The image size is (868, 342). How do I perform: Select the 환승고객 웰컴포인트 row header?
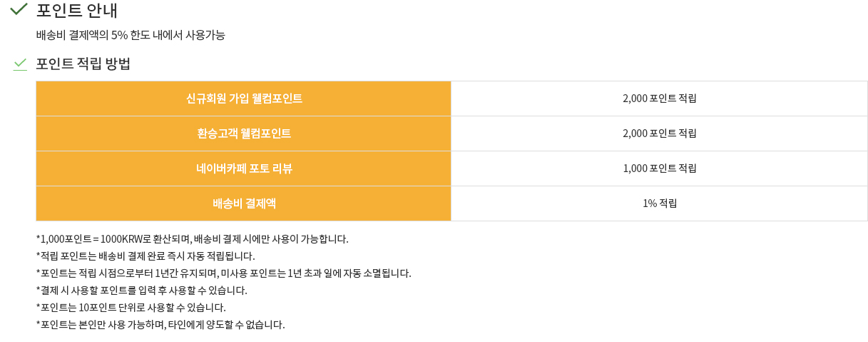[x=244, y=134]
